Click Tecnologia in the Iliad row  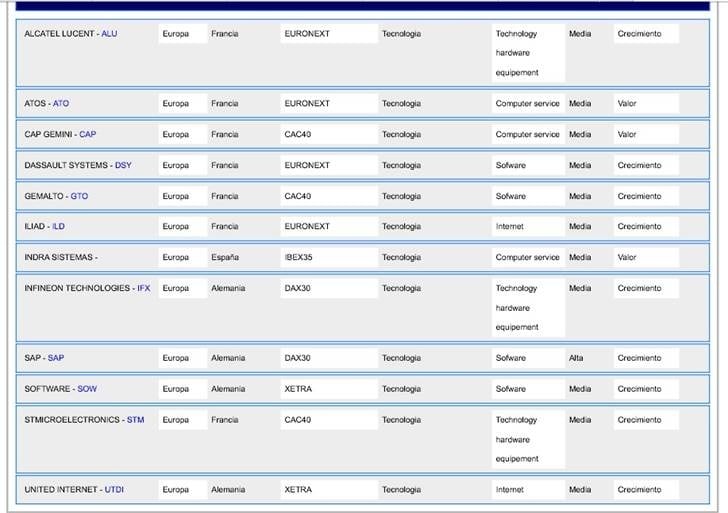coord(402,227)
